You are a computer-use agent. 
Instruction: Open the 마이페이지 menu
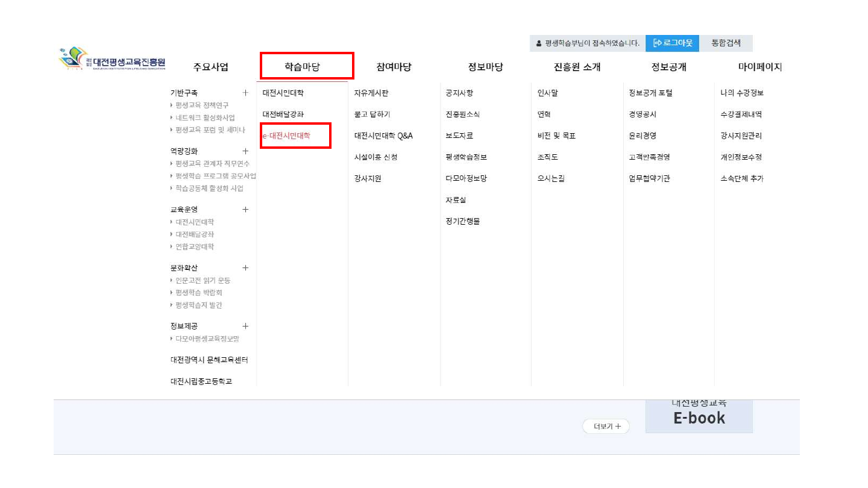(759, 67)
